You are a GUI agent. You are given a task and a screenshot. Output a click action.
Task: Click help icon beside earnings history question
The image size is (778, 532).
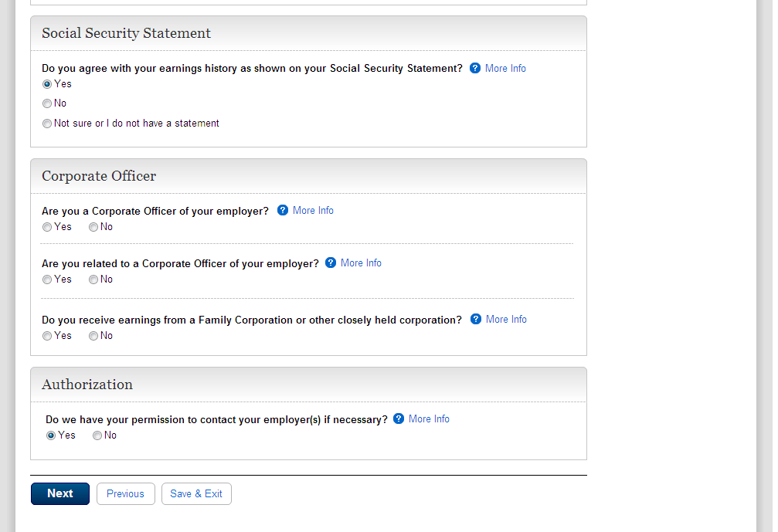pos(475,68)
